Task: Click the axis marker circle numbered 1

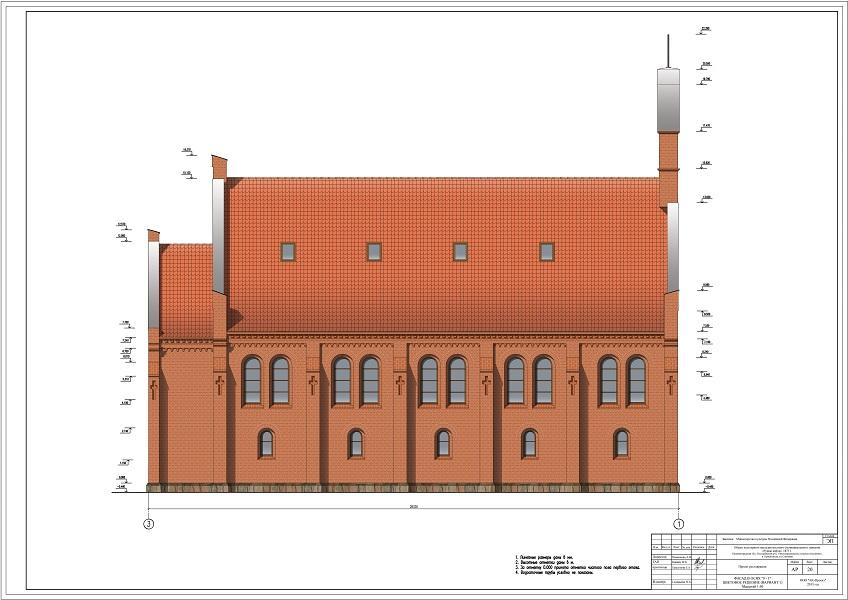Action: [x=678, y=523]
